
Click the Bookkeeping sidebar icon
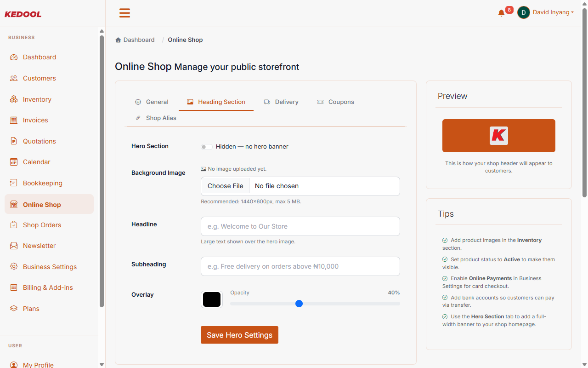[x=14, y=183]
